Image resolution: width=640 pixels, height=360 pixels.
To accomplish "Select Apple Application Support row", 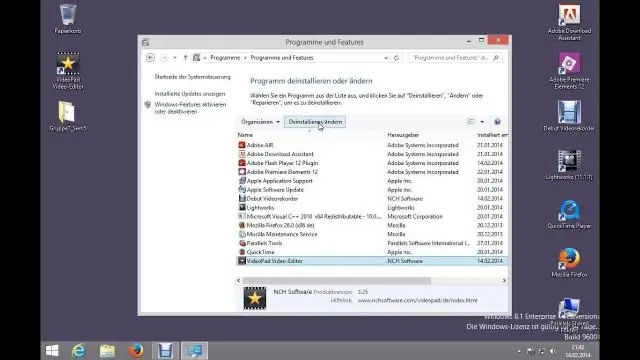I will tap(372, 181).
